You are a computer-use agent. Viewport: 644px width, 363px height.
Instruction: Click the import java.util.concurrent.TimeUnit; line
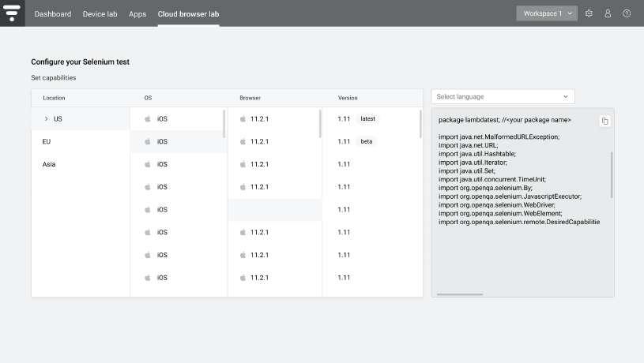[492, 179]
